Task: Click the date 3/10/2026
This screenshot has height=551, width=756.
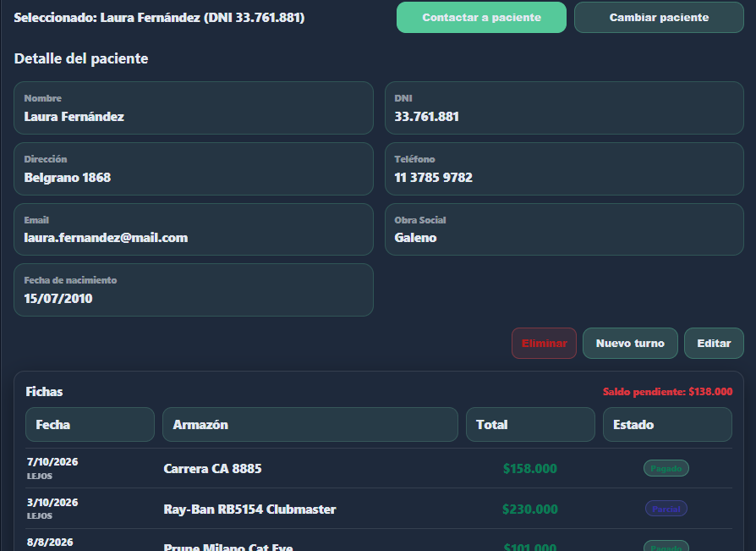Action: (52, 502)
